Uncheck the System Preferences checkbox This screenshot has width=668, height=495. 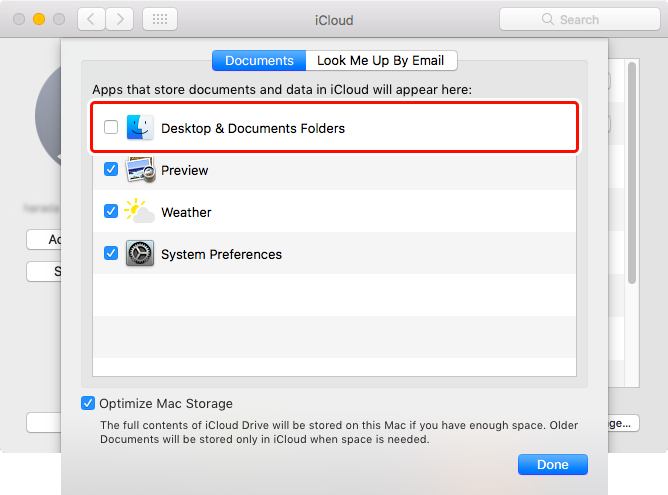pyautogui.click(x=111, y=254)
